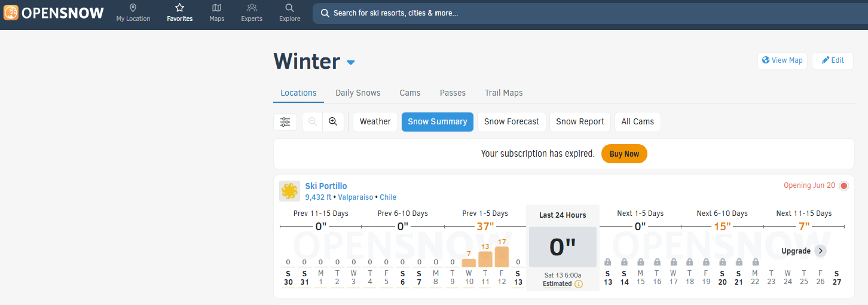Click the lock icon above S 21
This screenshot has height=305, width=868.
click(739, 262)
